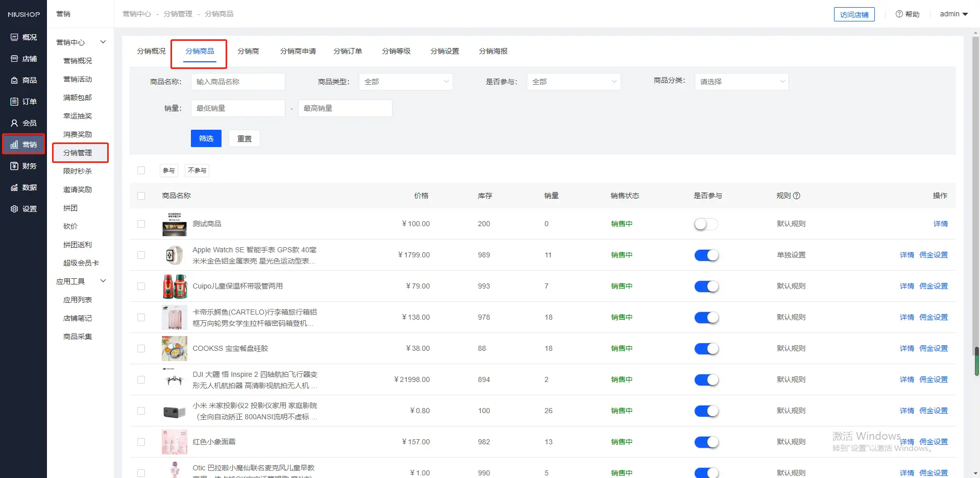Enable participation toggle for 测试商品

[706, 224]
